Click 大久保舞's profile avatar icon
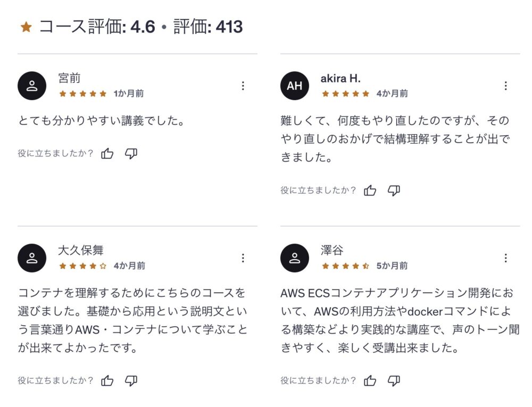Screen dimensions: 532x407 (x=32, y=258)
